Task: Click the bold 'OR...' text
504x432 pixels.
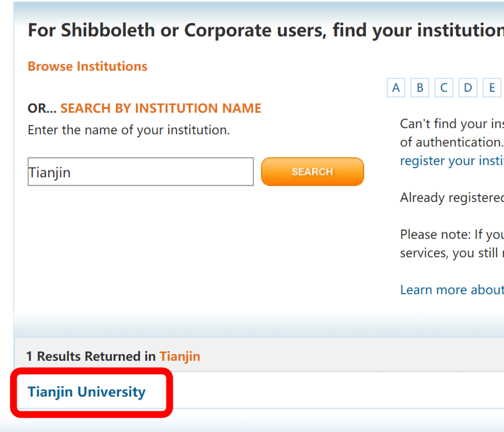Action: [42, 108]
